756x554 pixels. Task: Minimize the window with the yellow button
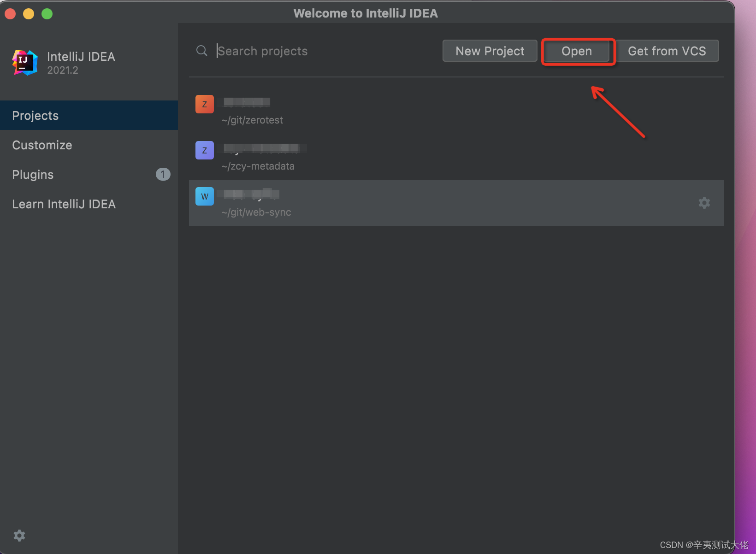coord(29,14)
